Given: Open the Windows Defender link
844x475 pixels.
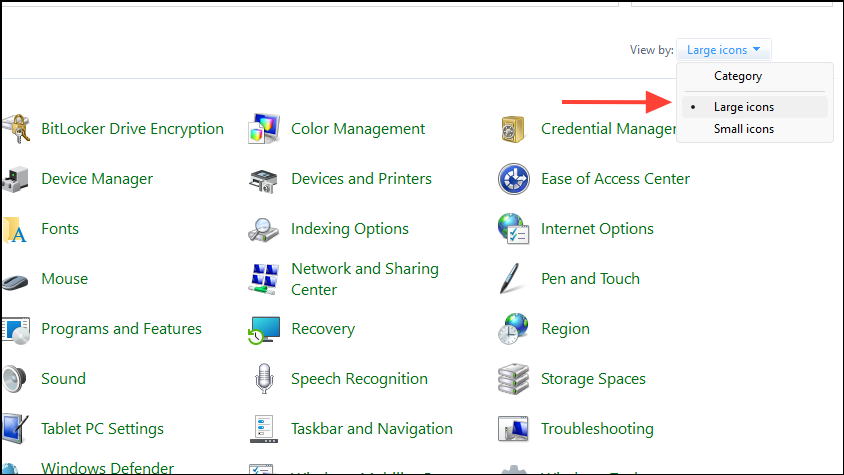Looking at the screenshot, I should click(108, 467).
